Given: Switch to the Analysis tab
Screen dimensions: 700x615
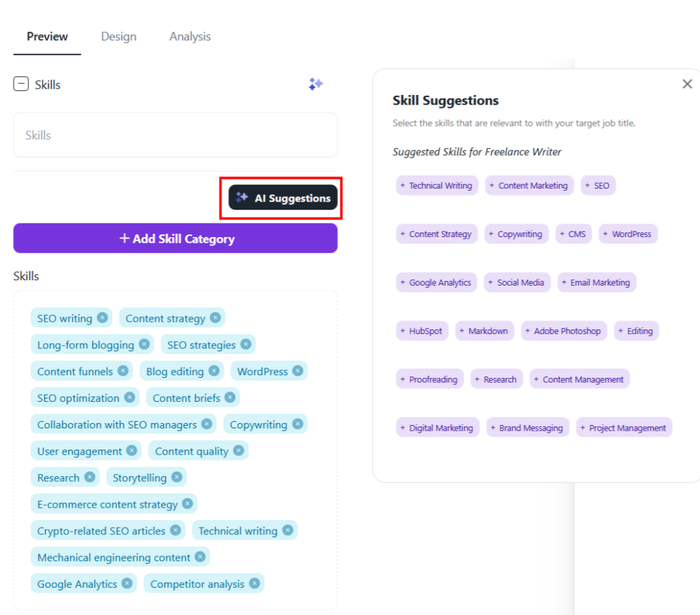Looking at the screenshot, I should [189, 36].
